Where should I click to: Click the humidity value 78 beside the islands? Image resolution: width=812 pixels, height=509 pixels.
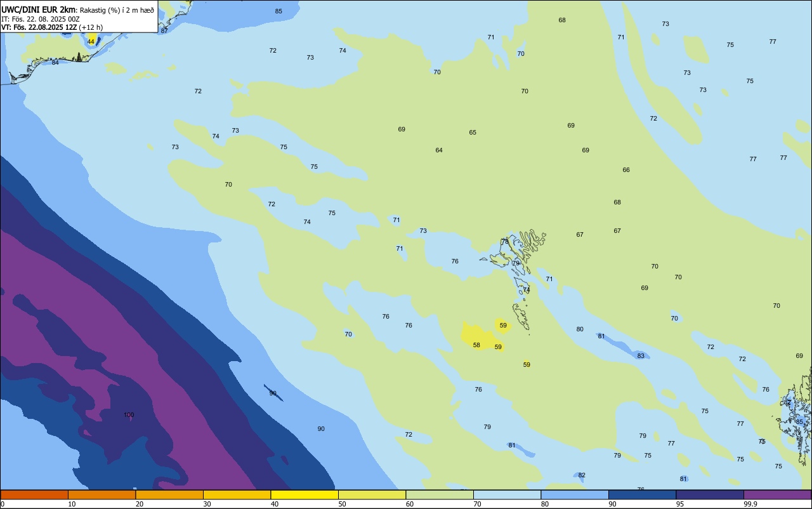tap(505, 242)
